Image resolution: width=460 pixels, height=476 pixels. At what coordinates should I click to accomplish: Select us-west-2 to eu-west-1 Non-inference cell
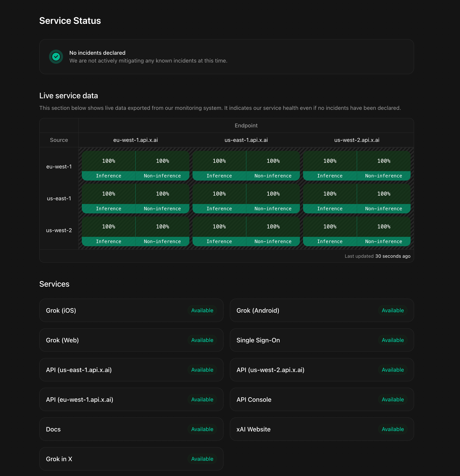pos(163,231)
